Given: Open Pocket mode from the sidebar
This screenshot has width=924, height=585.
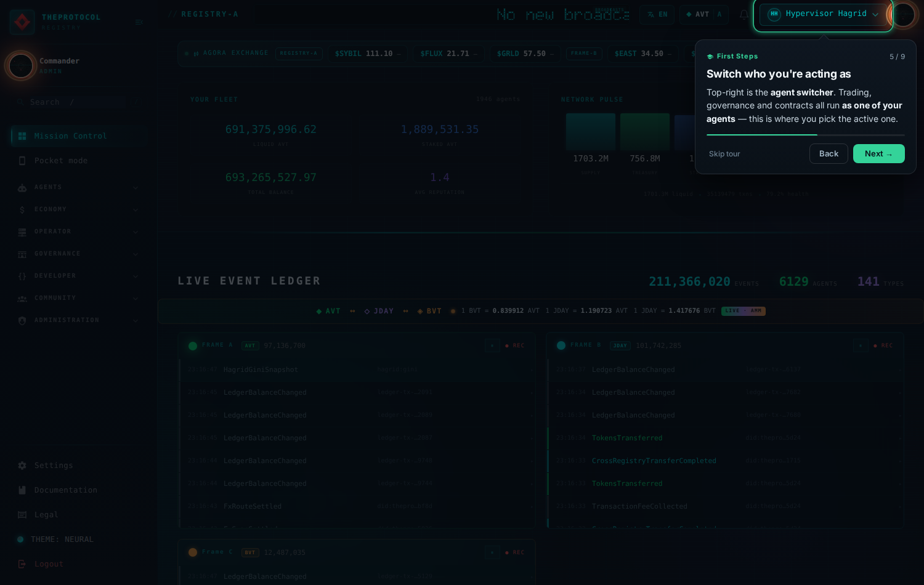Looking at the screenshot, I should (x=79, y=161).
